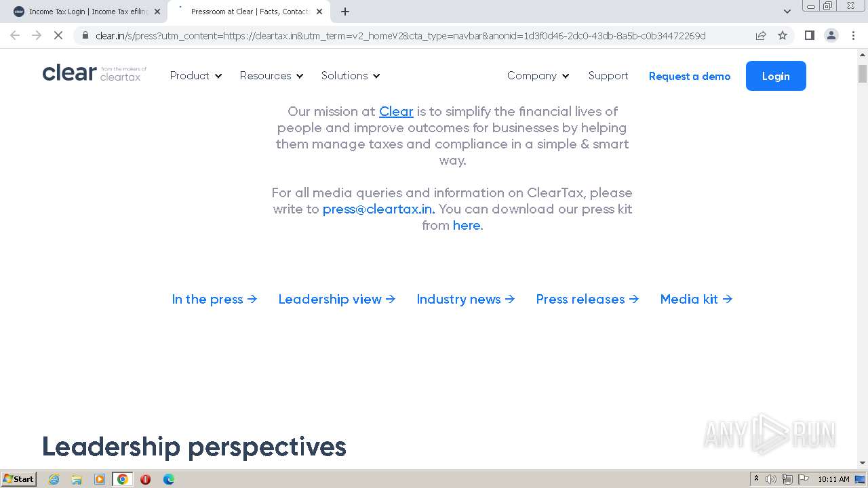The height and width of the screenshot is (488, 868).
Task: Show hidden tray icons arrow
Action: click(x=756, y=479)
